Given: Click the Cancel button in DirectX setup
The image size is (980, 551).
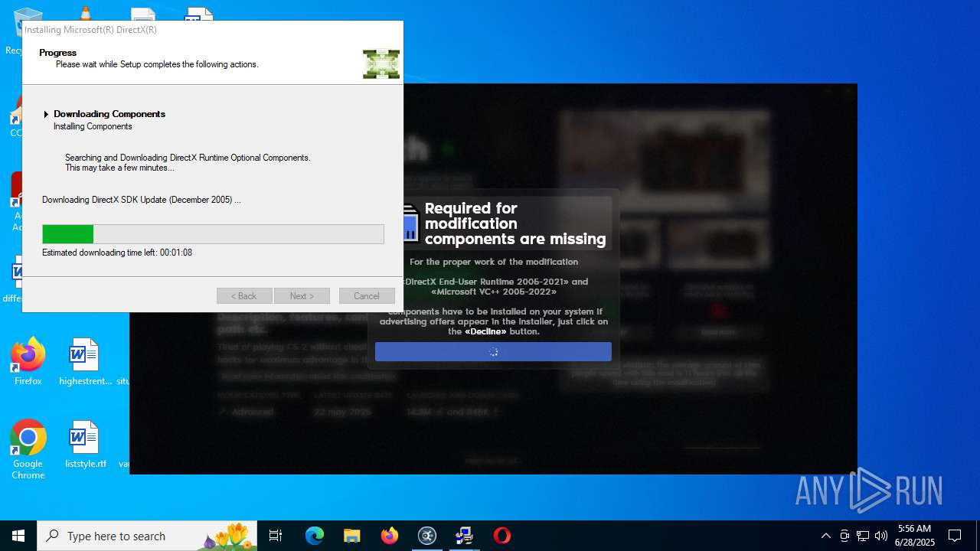Looking at the screenshot, I should (366, 296).
